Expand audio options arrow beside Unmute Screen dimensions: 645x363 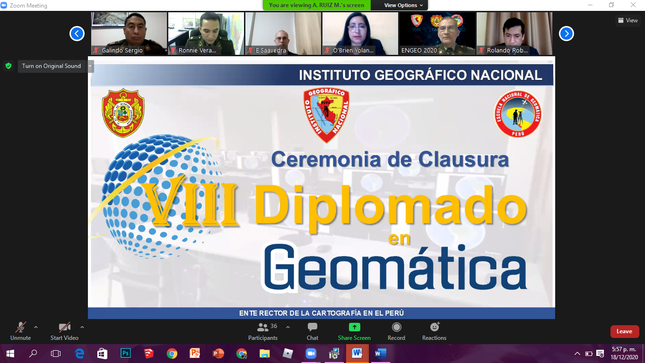pyautogui.click(x=36, y=328)
